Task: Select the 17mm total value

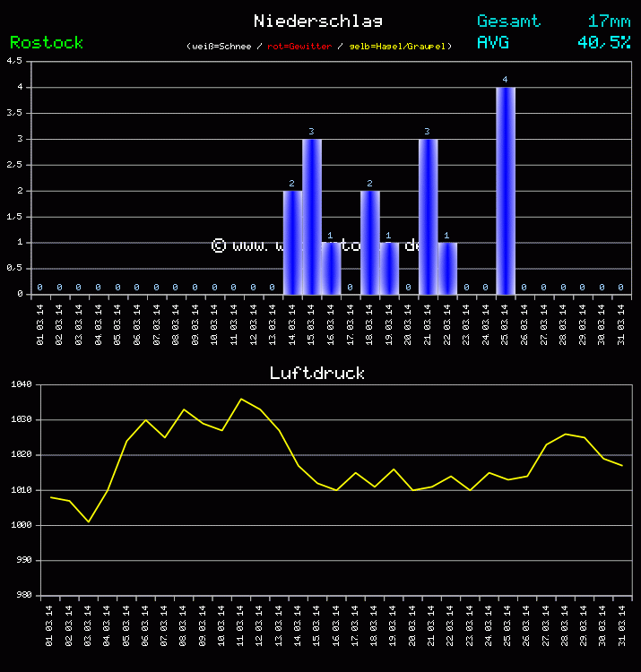Action: (x=609, y=21)
